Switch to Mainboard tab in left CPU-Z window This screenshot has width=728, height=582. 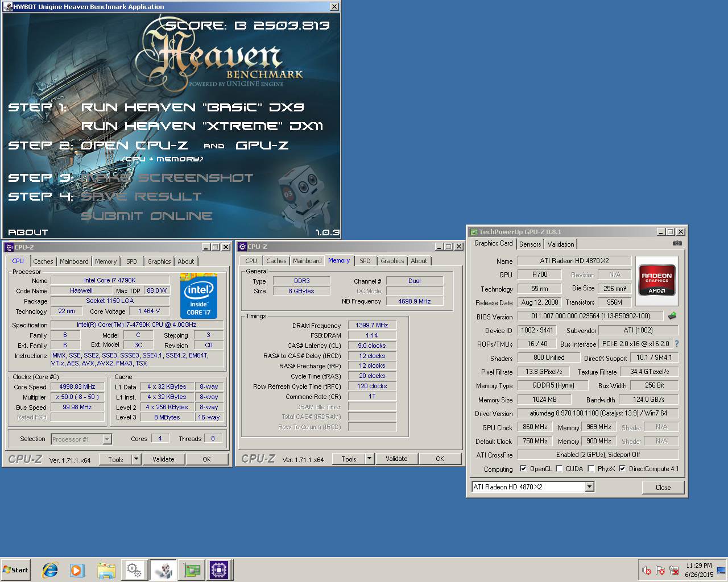click(x=74, y=261)
